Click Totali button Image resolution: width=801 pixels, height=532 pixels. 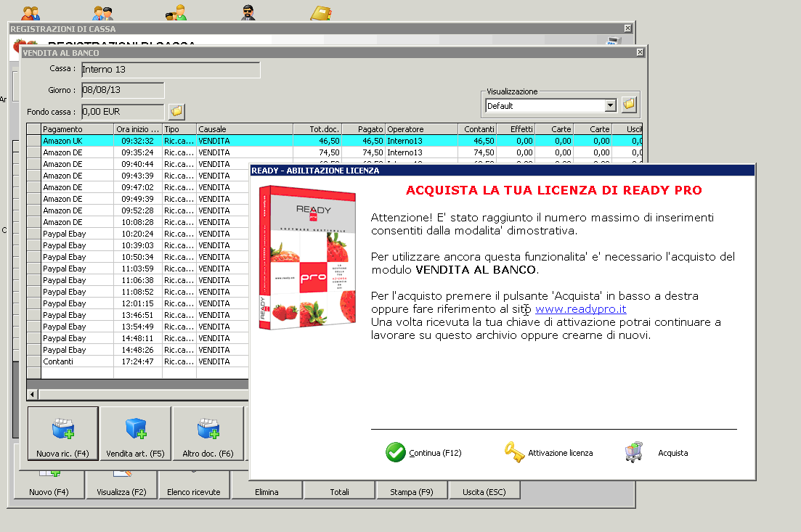pos(339,491)
